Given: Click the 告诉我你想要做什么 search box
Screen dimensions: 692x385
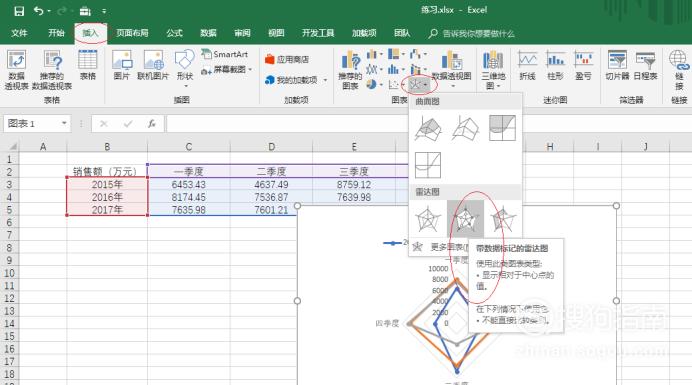Looking at the screenshot, I should [x=471, y=34].
